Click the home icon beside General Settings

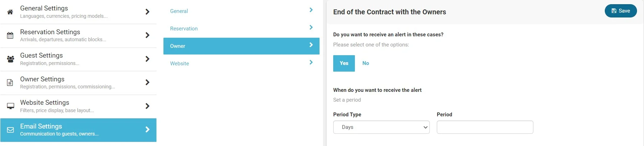pos(10,12)
